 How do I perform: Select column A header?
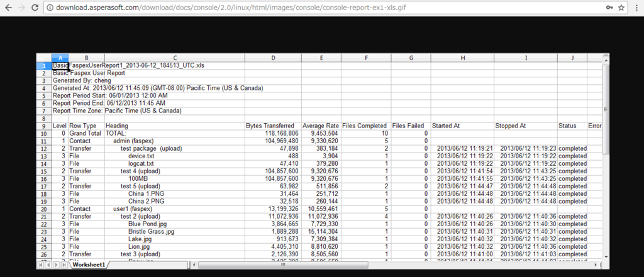click(60, 58)
